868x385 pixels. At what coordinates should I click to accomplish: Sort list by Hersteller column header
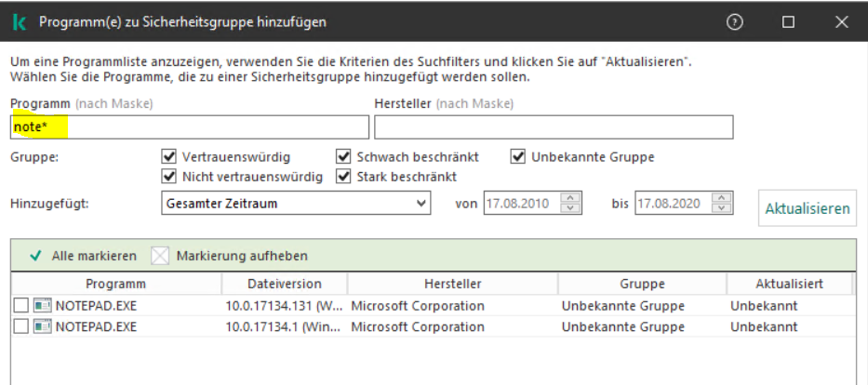click(x=452, y=284)
